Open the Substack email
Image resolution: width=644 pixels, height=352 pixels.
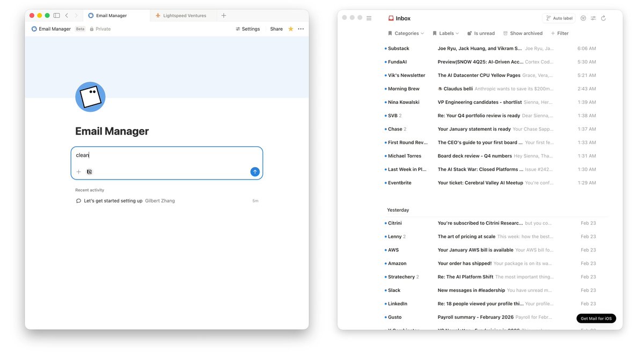(490, 48)
